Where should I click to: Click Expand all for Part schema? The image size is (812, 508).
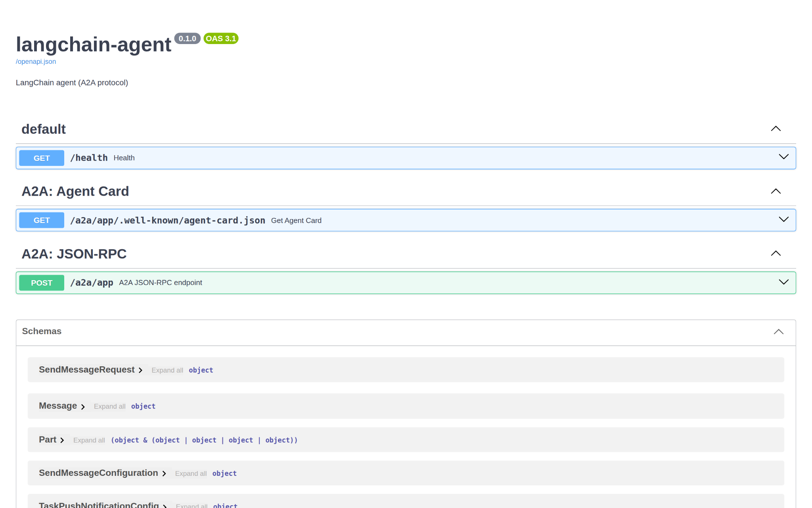[x=89, y=440]
